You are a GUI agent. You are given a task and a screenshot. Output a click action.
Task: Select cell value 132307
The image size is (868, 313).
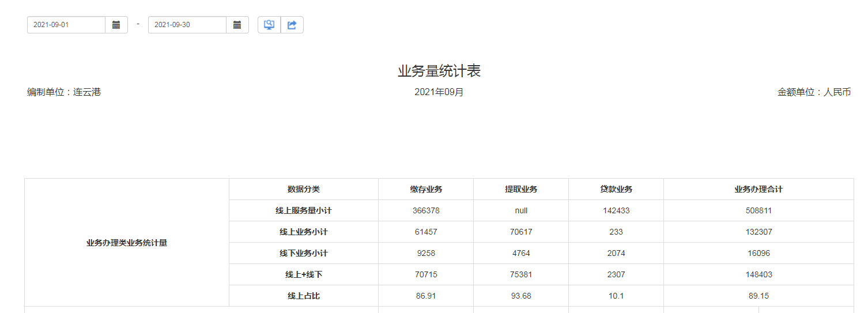[758, 232]
